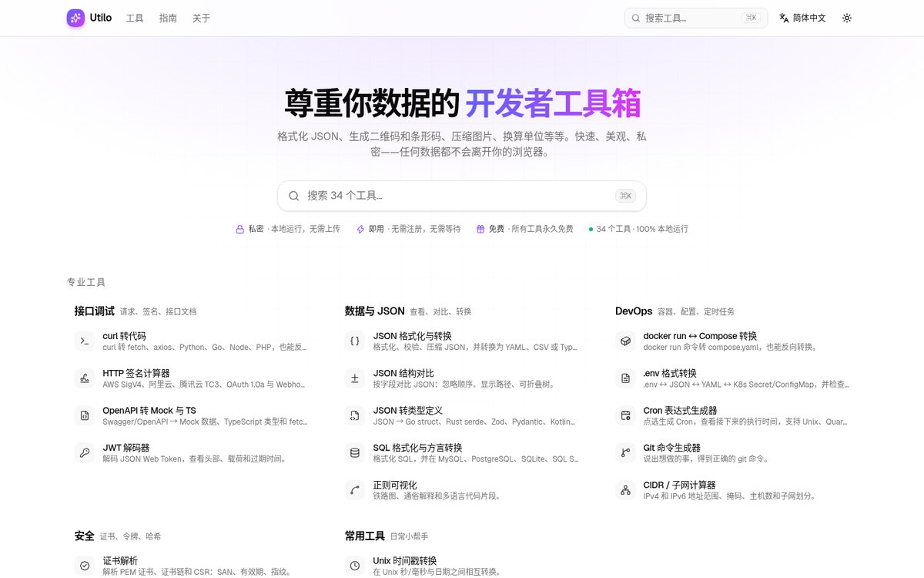Open the 关于 nav item
The height and width of the screenshot is (578, 924).
coord(201,18)
